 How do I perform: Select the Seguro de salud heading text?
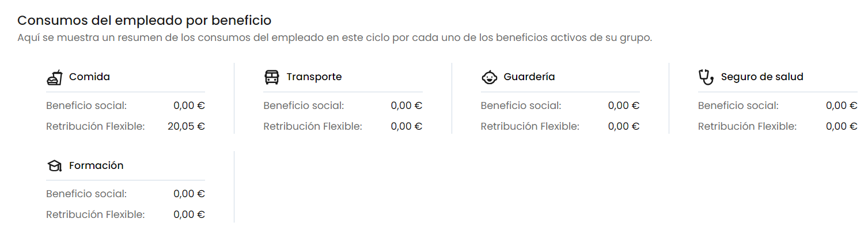[x=761, y=77]
